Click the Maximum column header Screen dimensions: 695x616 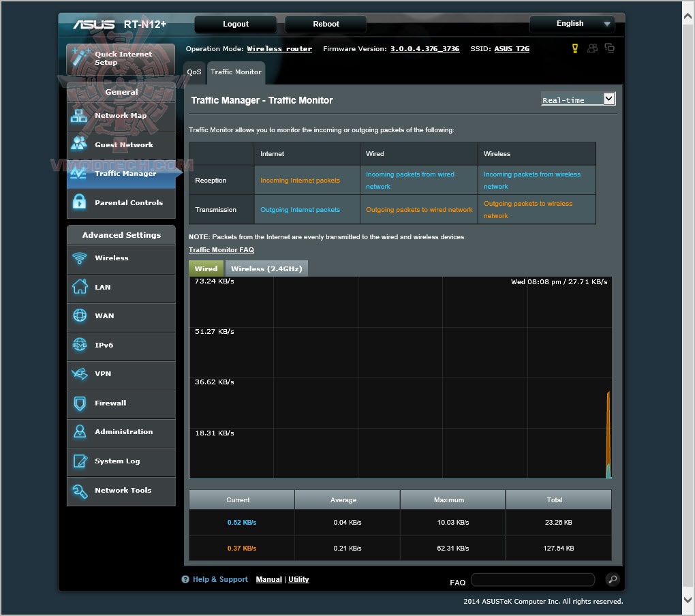coord(452,499)
